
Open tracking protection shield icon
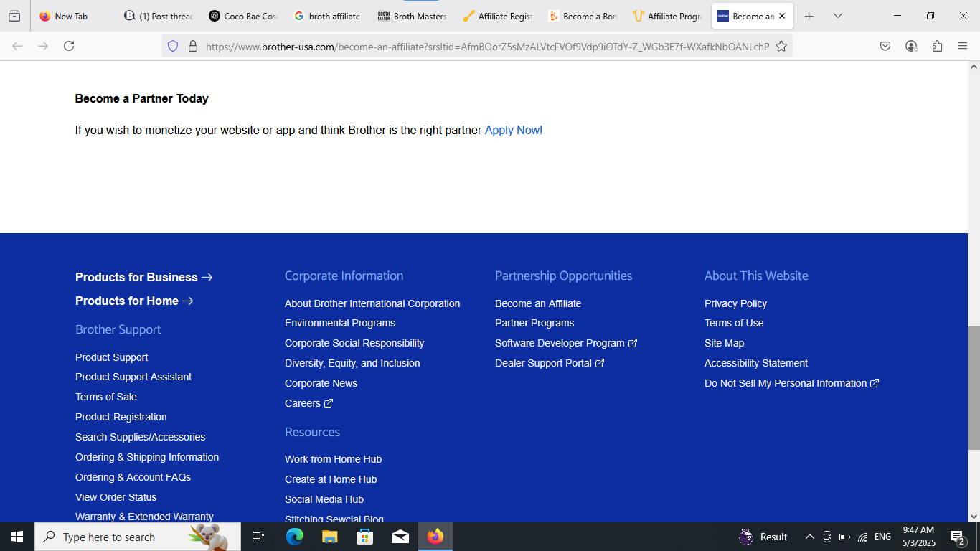pos(173,46)
